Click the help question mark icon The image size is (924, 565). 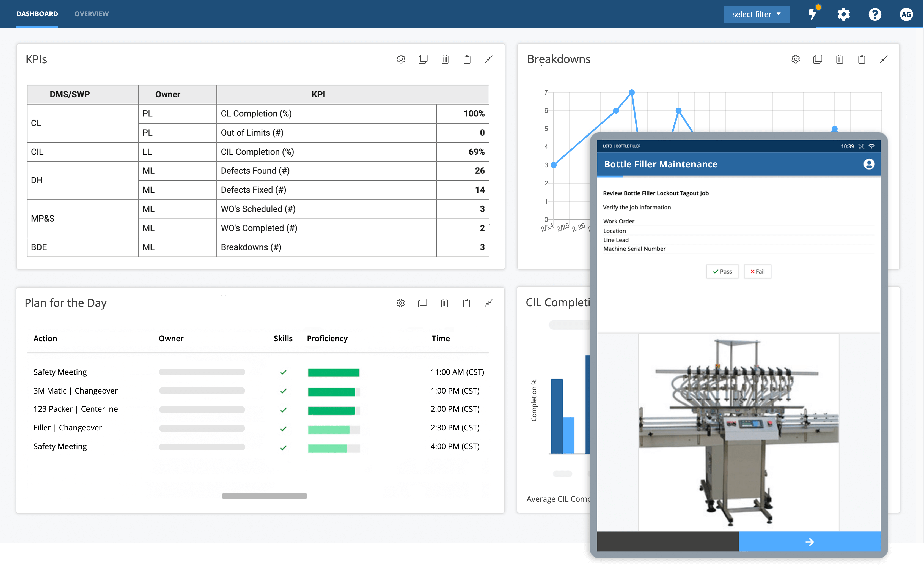pos(878,13)
